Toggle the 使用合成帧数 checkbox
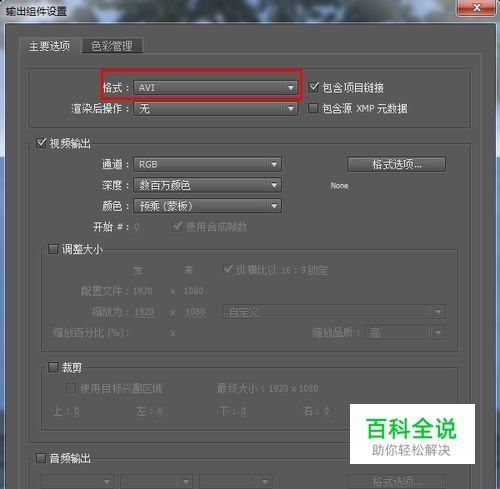 point(177,227)
